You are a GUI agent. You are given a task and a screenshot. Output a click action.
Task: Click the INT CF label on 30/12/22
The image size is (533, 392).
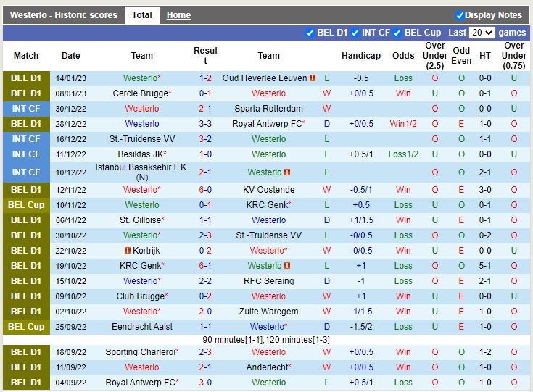click(26, 109)
